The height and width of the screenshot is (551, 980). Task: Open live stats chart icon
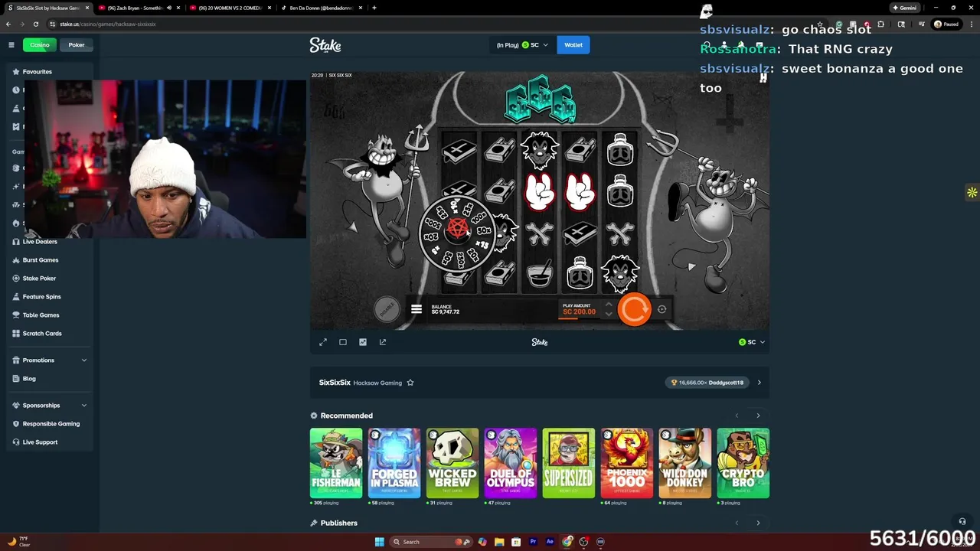pyautogui.click(x=363, y=342)
